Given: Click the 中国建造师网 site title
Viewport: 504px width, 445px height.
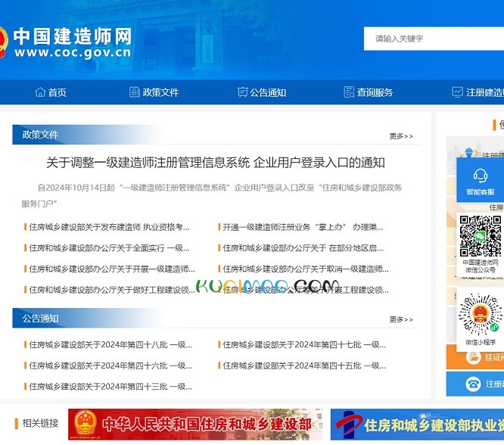Looking at the screenshot, I should [x=73, y=36].
